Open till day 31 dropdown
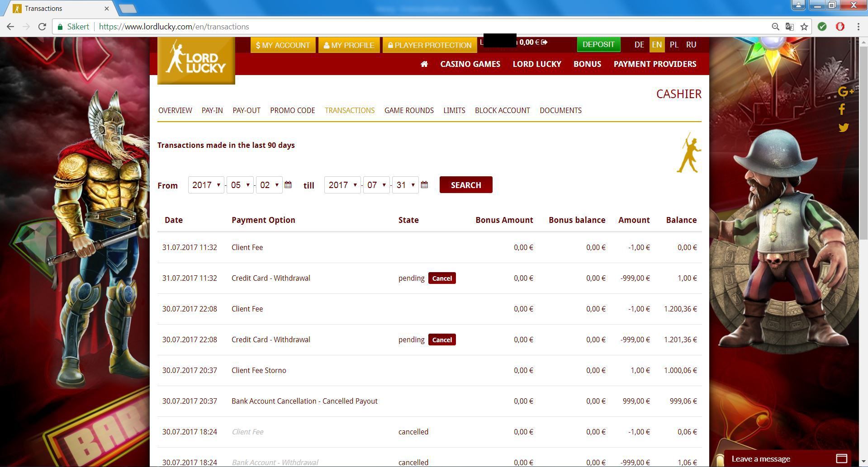 tap(405, 185)
